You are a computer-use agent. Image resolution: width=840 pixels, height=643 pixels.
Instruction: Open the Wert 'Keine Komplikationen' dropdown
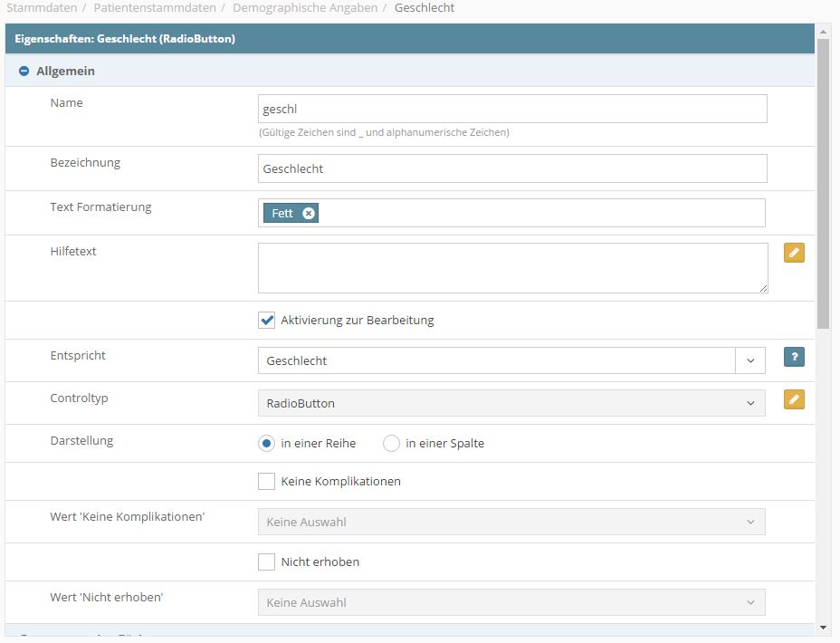coord(511,522)
